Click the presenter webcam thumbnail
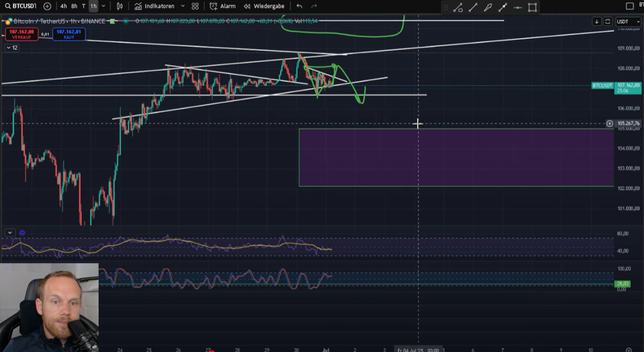This screenshot has height=352, width=644. [49, 308]
